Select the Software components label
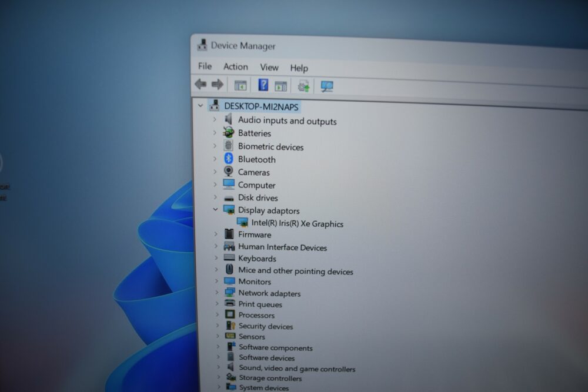588x392 pixels. [275, 348]
